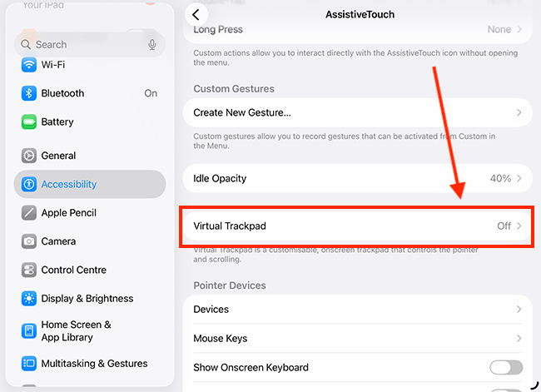This screenshot has height=392, width=541.
Task: Open Bluetooth settings icon
Action: pyautogui.click(x=29, y=93)
